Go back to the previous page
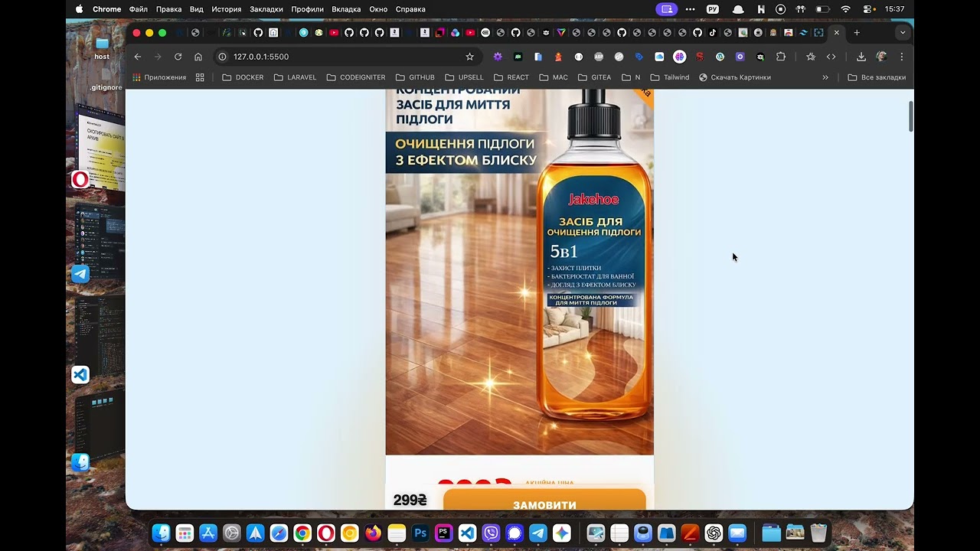The image size is (980, 551). (x=138, y=57)
